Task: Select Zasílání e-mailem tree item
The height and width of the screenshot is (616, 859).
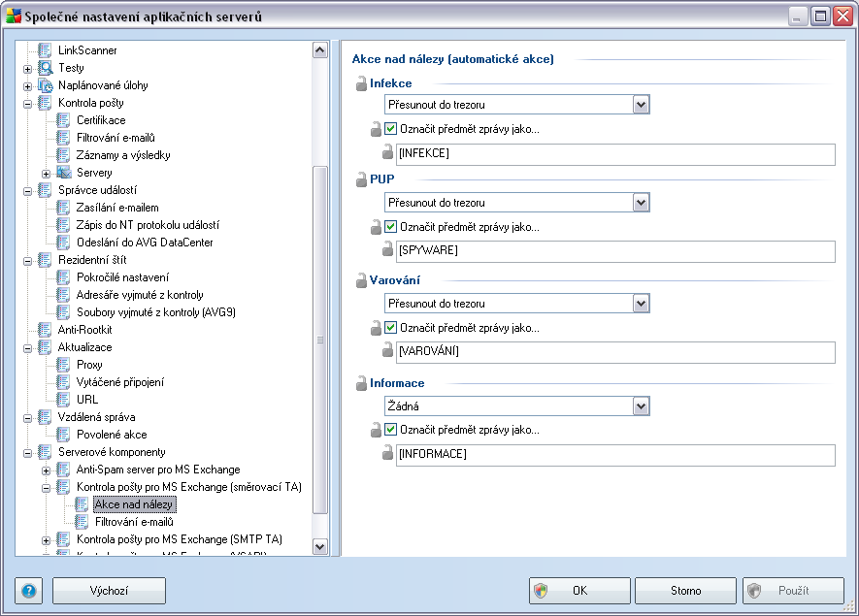Action: tap(117, 208)
